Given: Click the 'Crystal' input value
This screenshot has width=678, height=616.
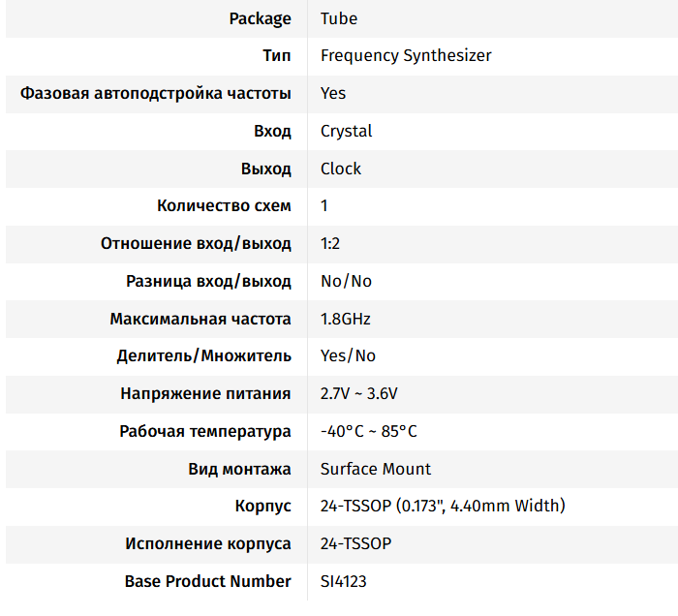Looking at the screenshot, I should point(346,131).
